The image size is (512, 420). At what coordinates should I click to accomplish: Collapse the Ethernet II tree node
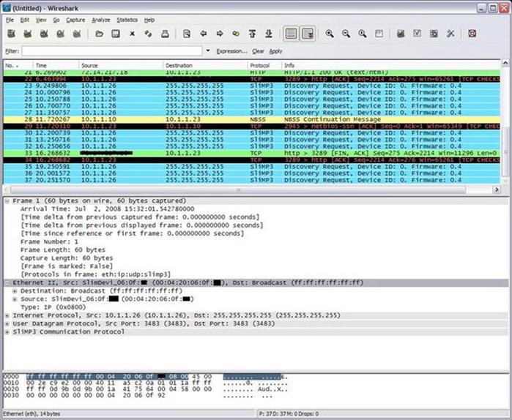pos(7,282)
